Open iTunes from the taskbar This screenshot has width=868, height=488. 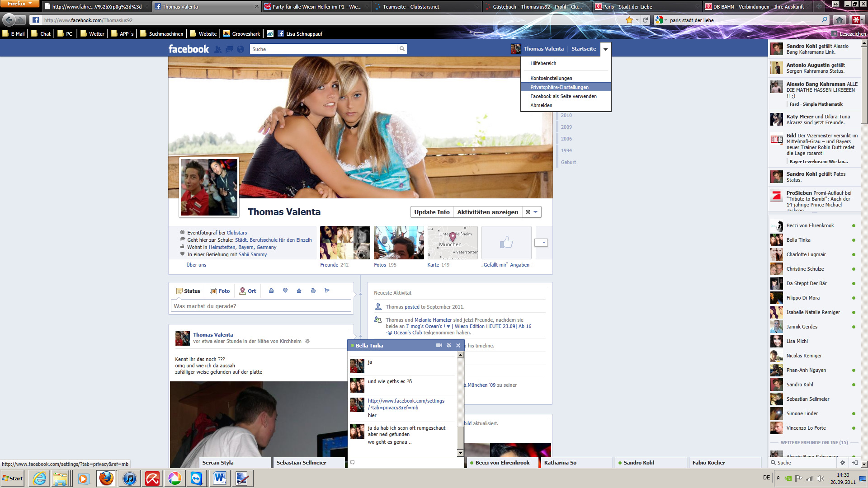(x=129, y=478)
